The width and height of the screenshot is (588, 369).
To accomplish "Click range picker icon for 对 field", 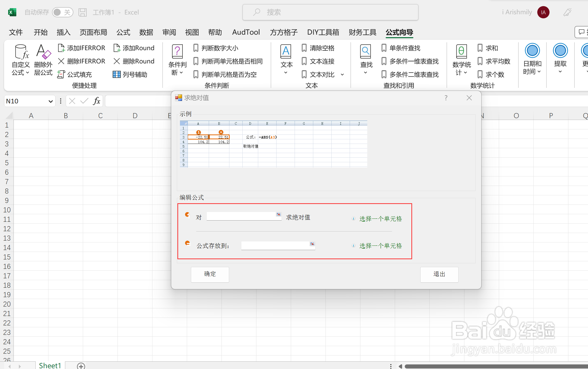I will tap(279, 215).
